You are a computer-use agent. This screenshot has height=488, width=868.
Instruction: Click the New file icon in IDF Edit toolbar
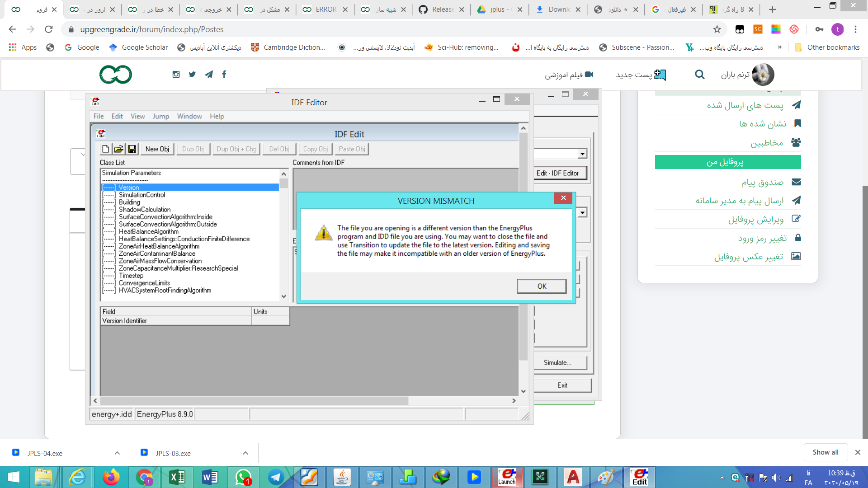click(x=105, y=149)
